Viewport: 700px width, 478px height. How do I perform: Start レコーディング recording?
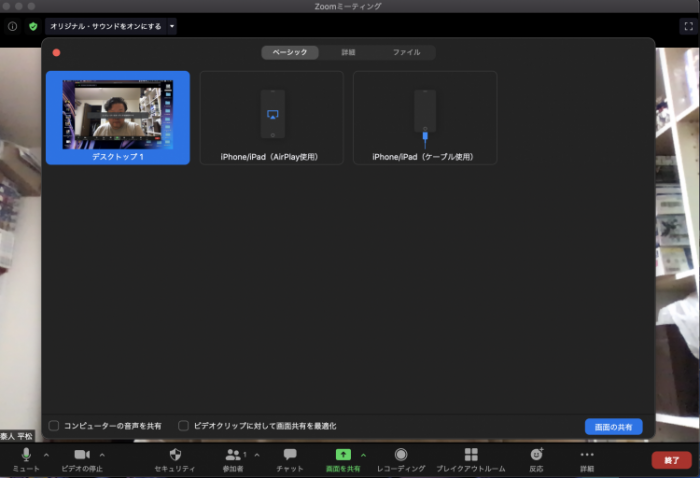point(401,460)
